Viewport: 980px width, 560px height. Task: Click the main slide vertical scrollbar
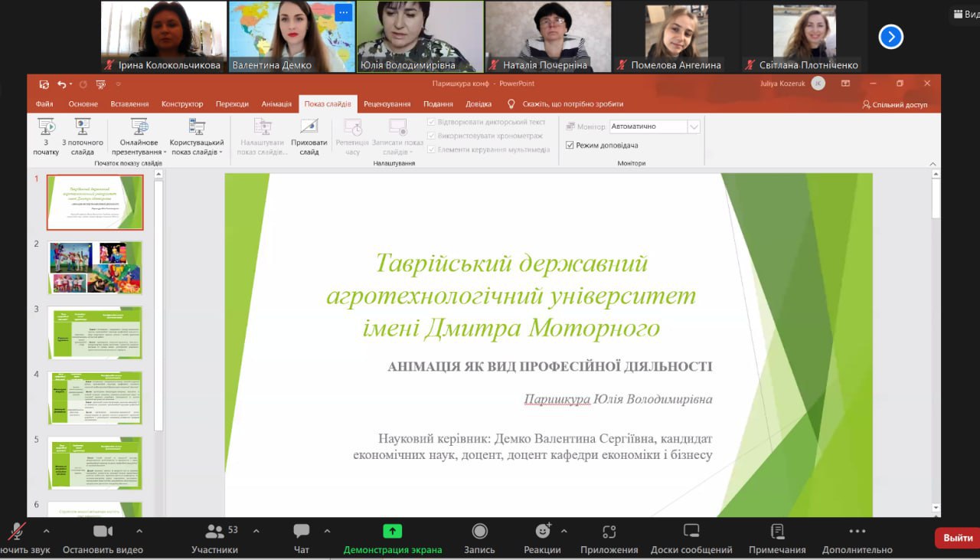click(x=936, y=201)
